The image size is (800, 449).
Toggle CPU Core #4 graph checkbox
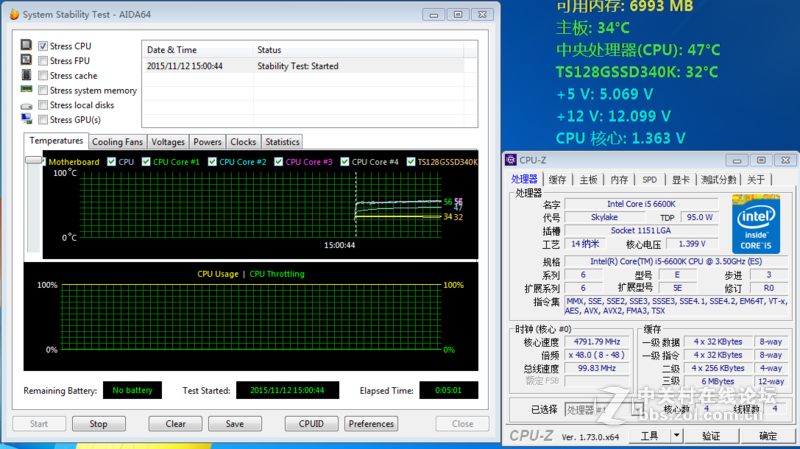tap(344, 162)
